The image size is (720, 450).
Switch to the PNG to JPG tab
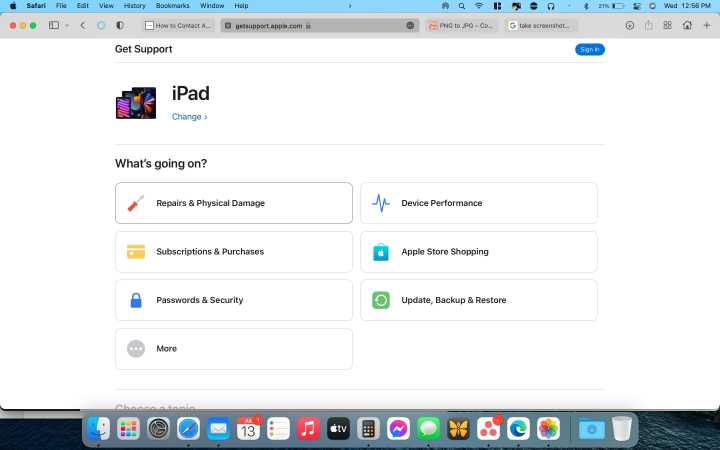point(461,26)
